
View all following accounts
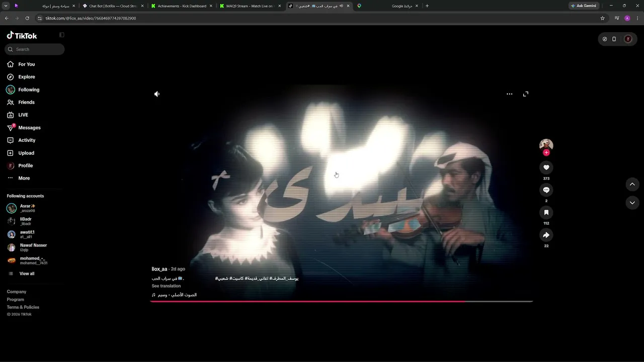(21, 274)
